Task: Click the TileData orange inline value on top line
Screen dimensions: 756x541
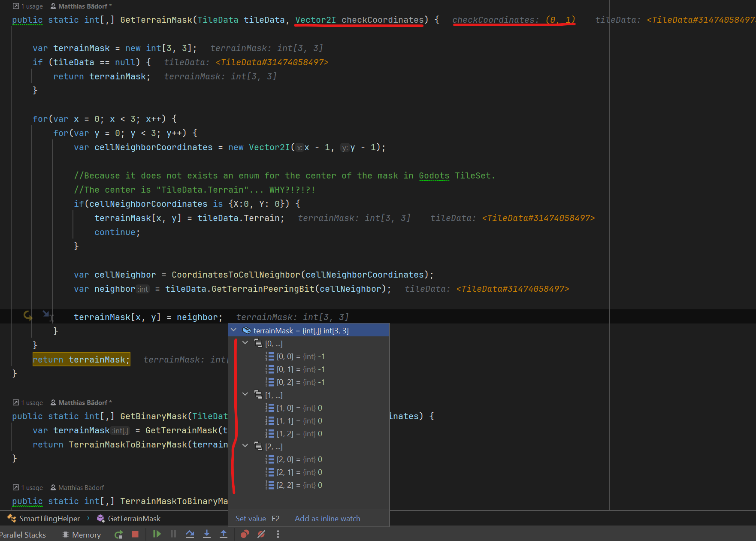Action: 701,20
